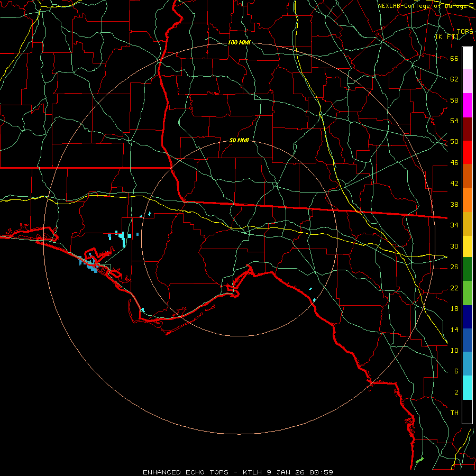Click the bright red legend swatch

coord(467,152)
